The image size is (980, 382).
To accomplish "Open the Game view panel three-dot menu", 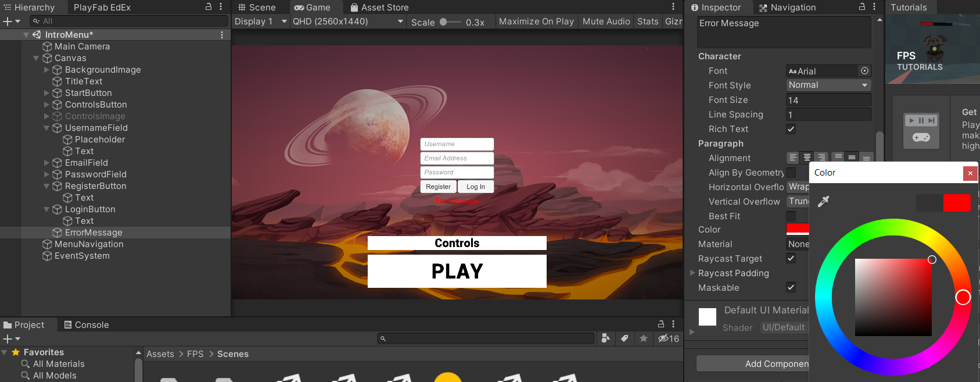I will 673,7.
